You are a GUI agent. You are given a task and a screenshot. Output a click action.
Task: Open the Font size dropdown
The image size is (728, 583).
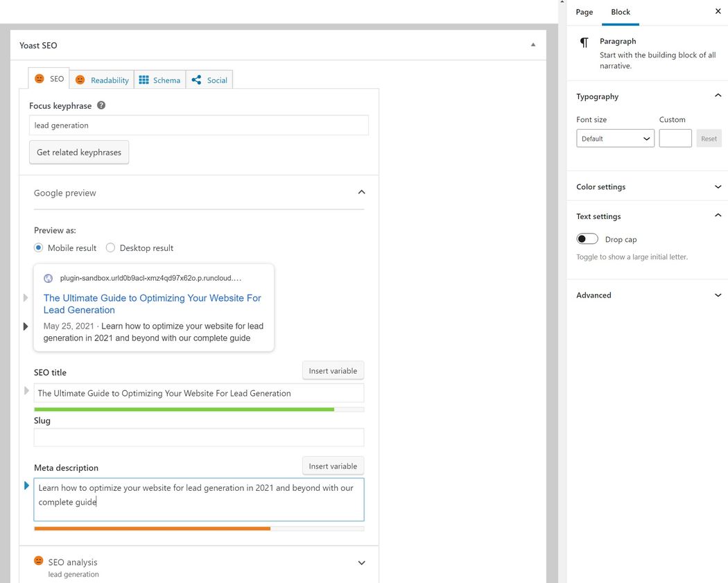point(615,139)
